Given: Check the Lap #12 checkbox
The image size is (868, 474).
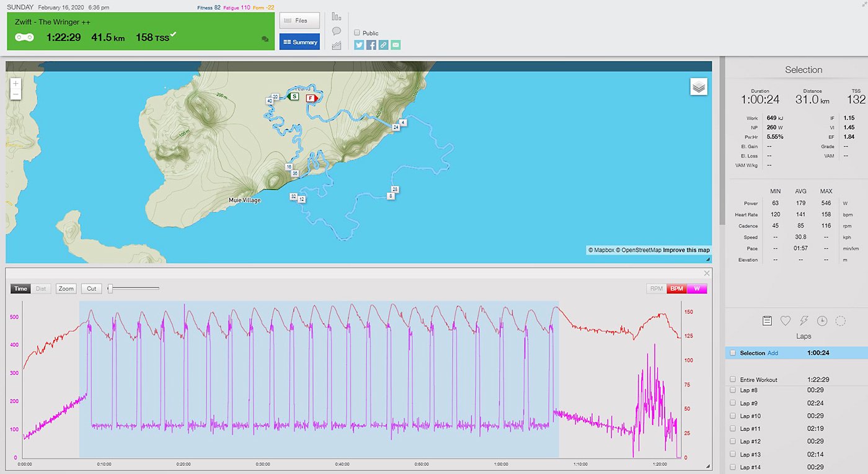Looking at the screenshot, I should pyautogui.click(x=733, y=442).
